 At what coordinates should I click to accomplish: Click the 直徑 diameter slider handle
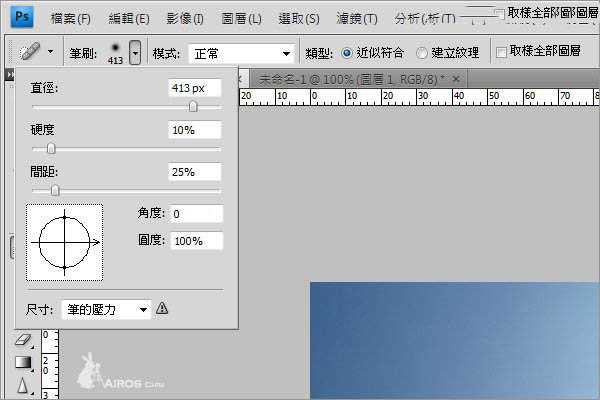[x=193, y=106]
